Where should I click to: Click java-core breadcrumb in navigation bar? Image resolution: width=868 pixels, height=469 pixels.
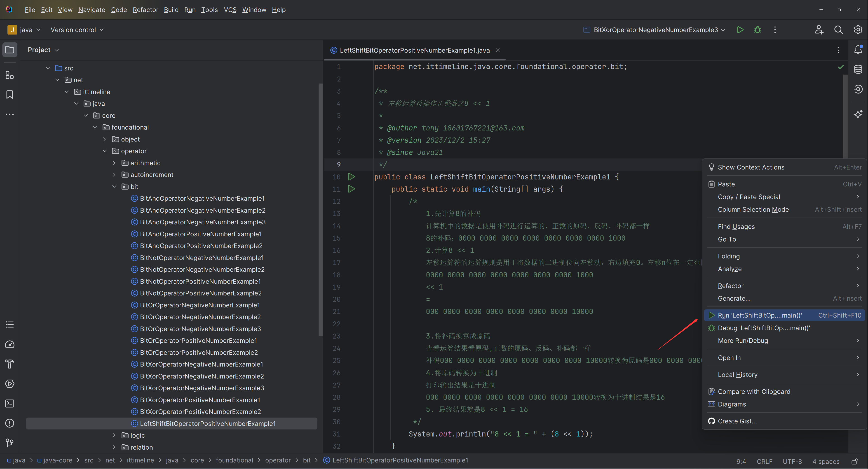tap(55, 460)
